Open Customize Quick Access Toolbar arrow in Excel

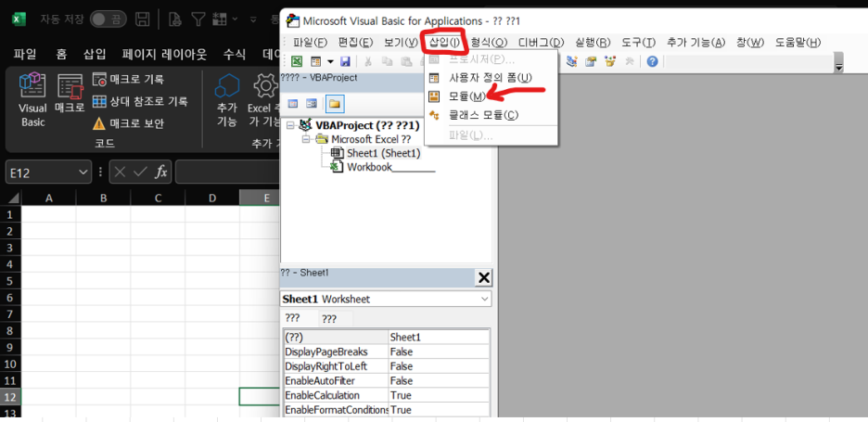pyautogui.click(x=253, y=19)
